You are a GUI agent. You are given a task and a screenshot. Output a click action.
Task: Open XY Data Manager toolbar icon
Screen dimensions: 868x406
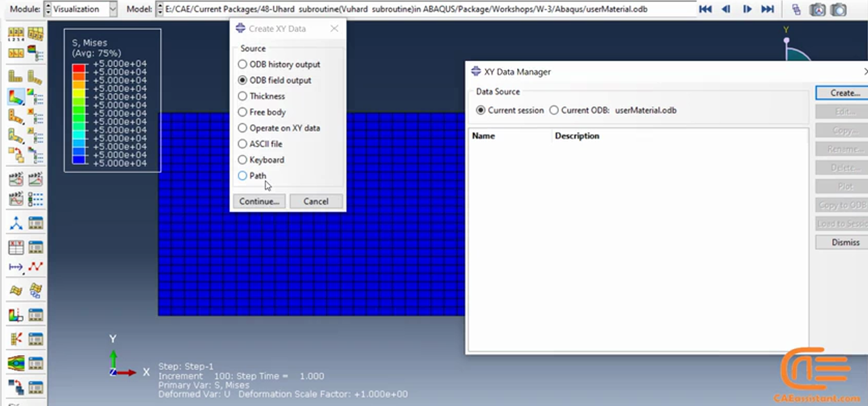coord(35,247)
